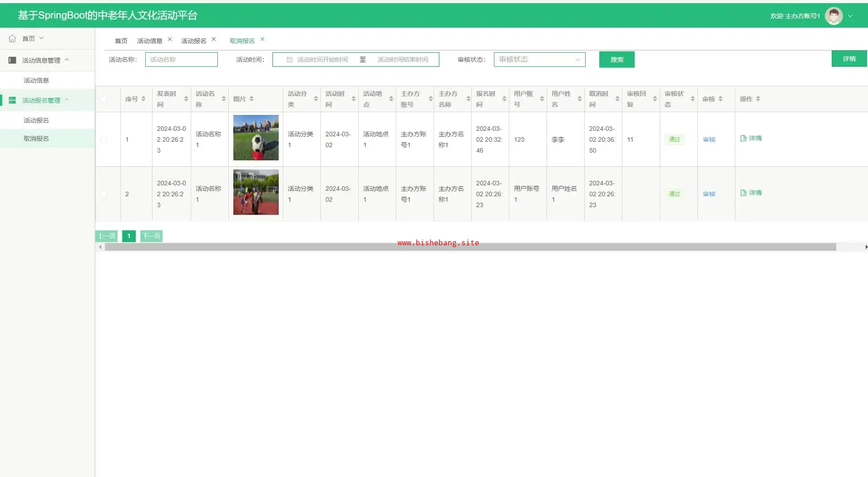Click the calendar icon in the date range field
The width and height of the screenshot is (868, 477).
point(290,60)
